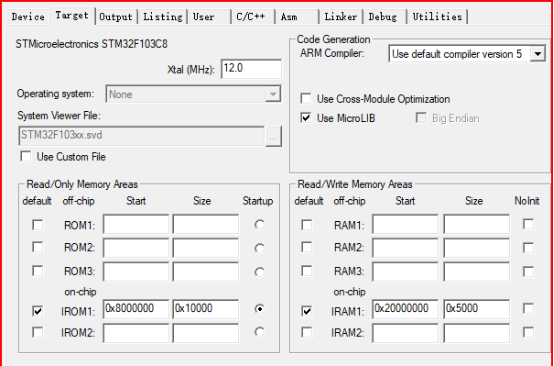Open the Linker tab

coord(341,17)
